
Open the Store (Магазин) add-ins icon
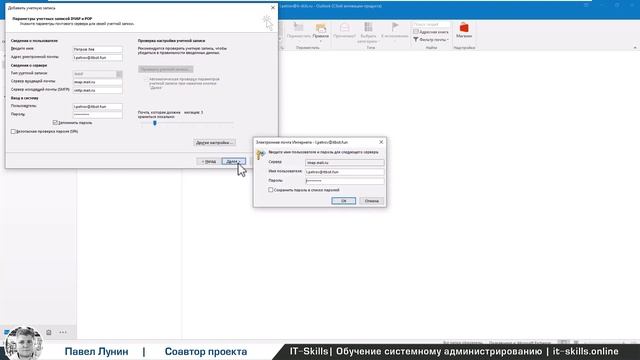tap(464, 31)
